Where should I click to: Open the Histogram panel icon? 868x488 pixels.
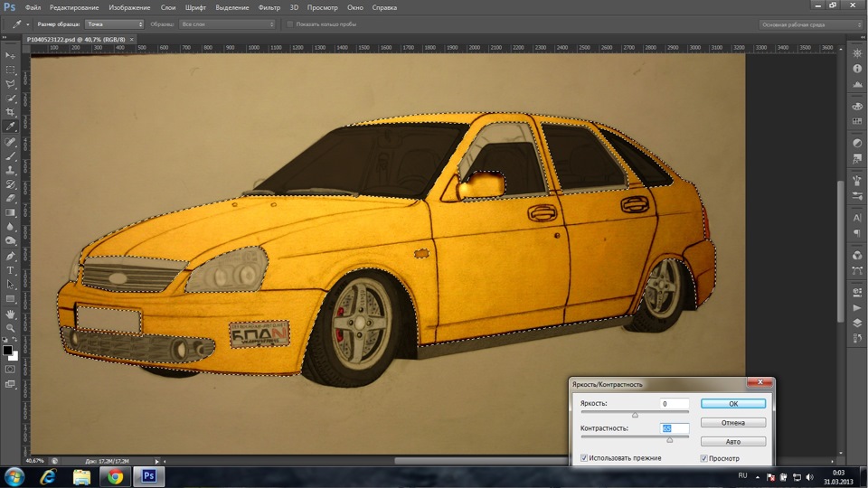click(857, 85)
